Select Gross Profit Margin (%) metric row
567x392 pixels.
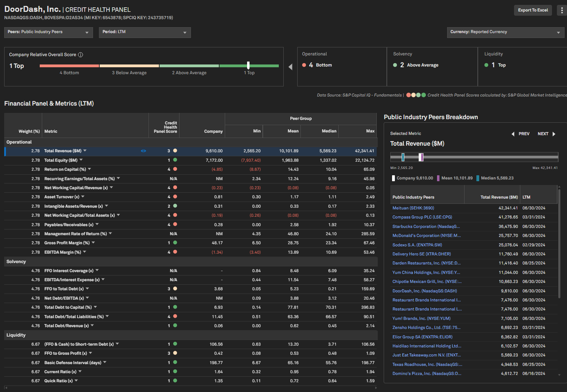tap(191, 243)
